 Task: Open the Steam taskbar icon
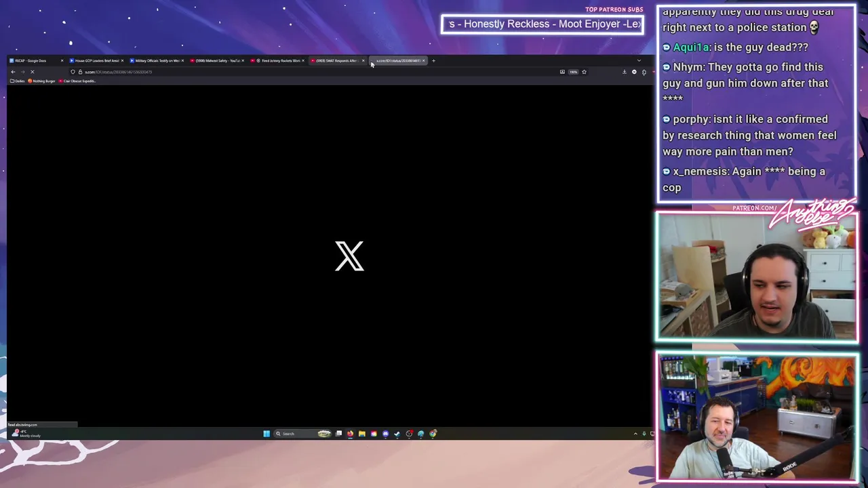click(397, 434)
